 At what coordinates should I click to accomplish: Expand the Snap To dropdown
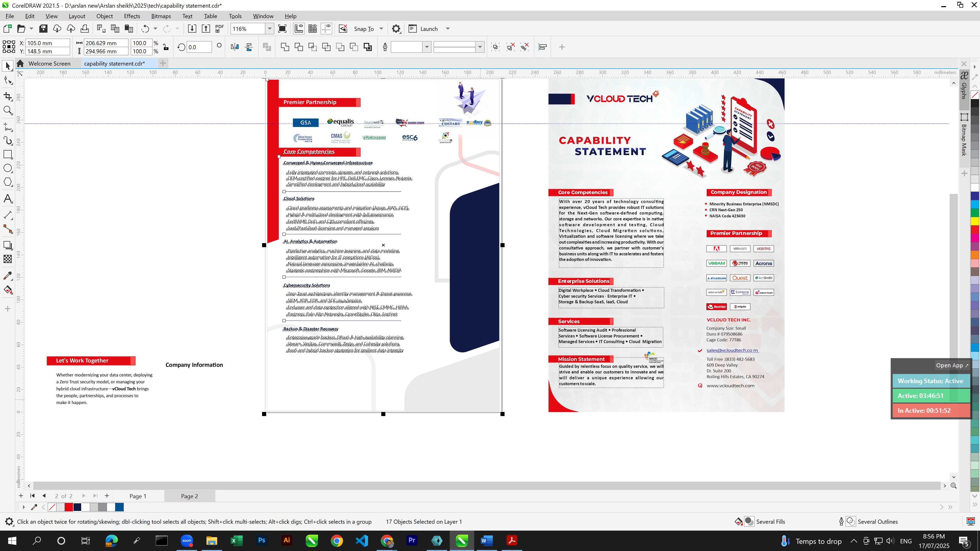(381, 29)
